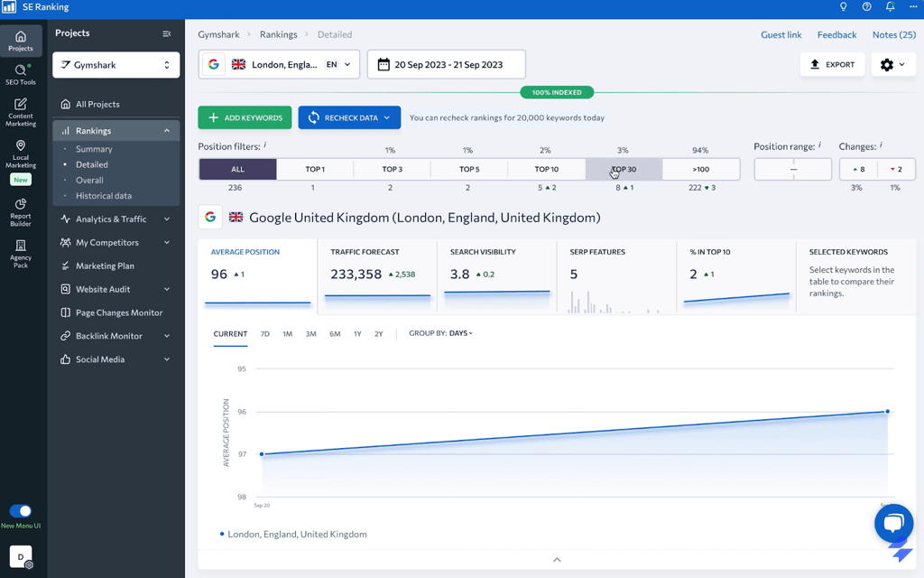Collapse the chart panel chevron
Image resolution: width=924 pixels, height=578 pixels.
pos(557,559)
